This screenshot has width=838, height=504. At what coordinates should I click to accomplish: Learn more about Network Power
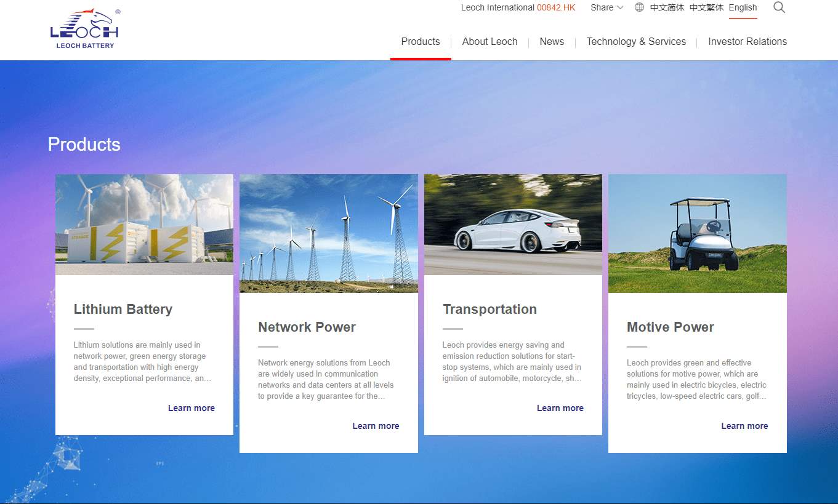pos(376,426)
